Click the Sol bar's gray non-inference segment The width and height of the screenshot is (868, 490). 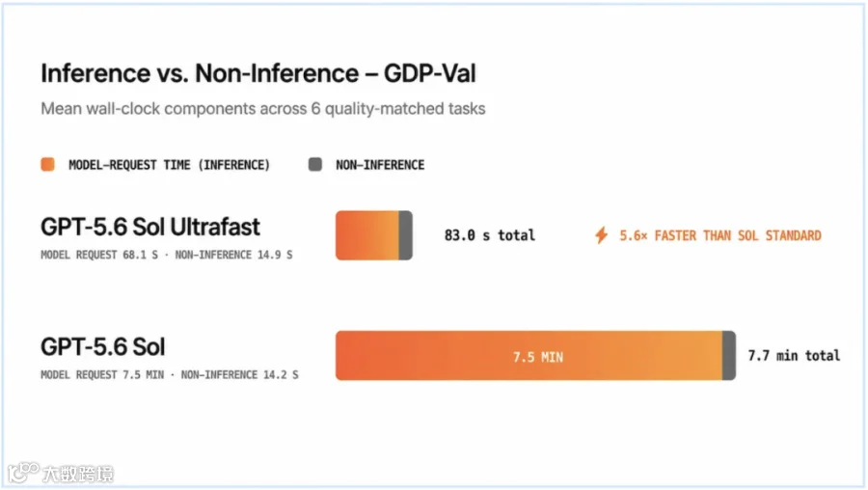point(729,356)
